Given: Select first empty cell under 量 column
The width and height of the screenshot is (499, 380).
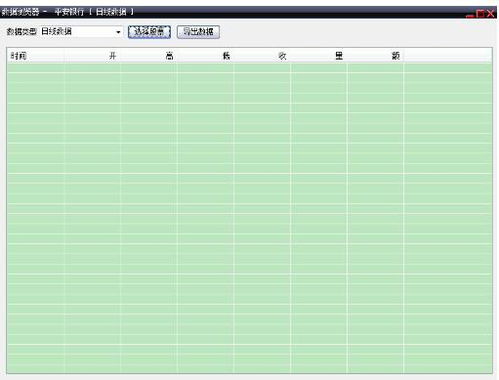Looking at the screenshot, I should (x=319, y=68).
